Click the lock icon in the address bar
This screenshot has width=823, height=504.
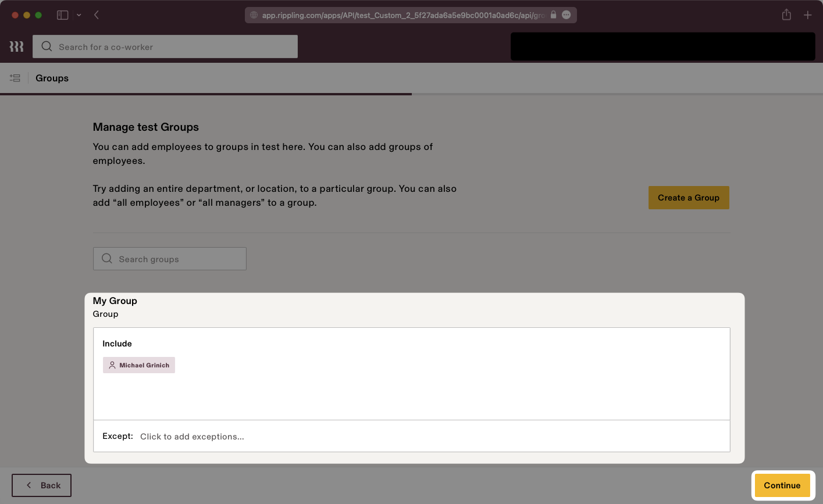point(553,15)
